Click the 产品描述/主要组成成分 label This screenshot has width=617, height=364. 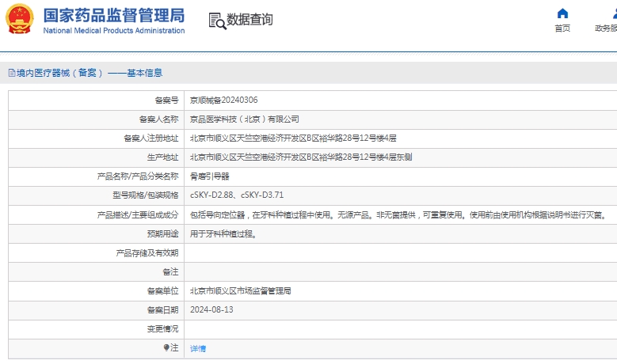click(138, 215)
